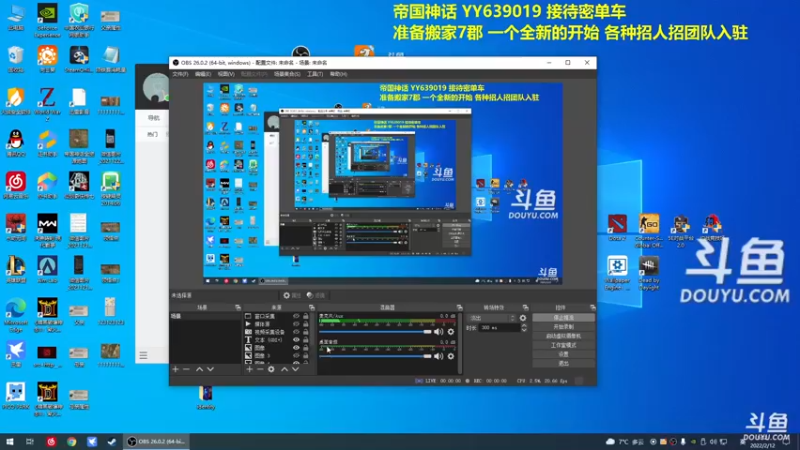Click the mixer panel vertical scrollbar

460,343
